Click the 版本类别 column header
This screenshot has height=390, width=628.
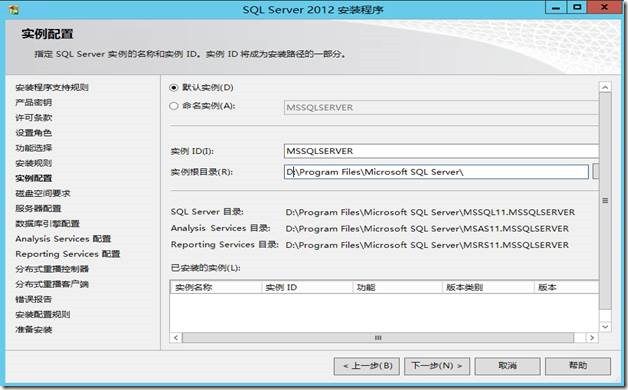coord(488,287)
